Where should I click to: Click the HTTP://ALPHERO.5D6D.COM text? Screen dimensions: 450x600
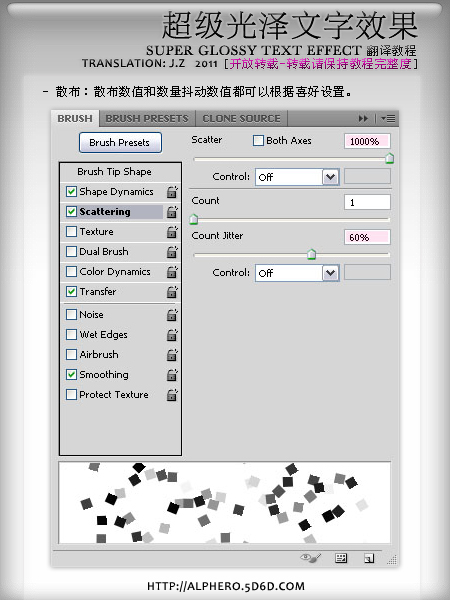pyautogui.click(x=226, y=586)
